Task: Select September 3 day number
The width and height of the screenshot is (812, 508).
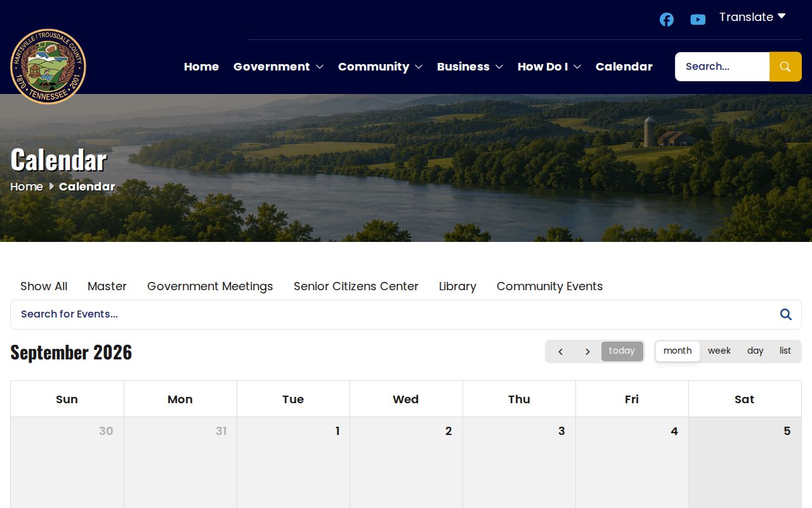Action: pos(561,431)
